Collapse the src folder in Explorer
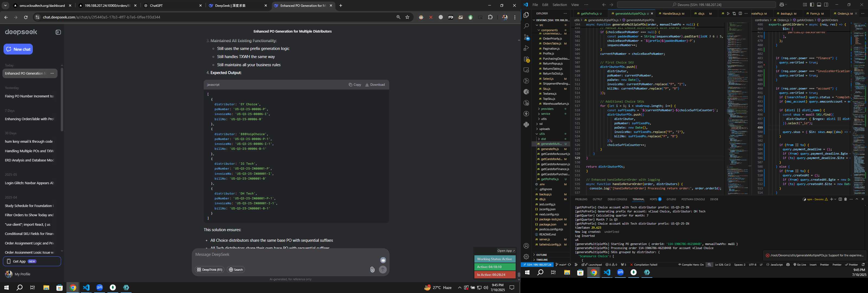 click(551, 25)
